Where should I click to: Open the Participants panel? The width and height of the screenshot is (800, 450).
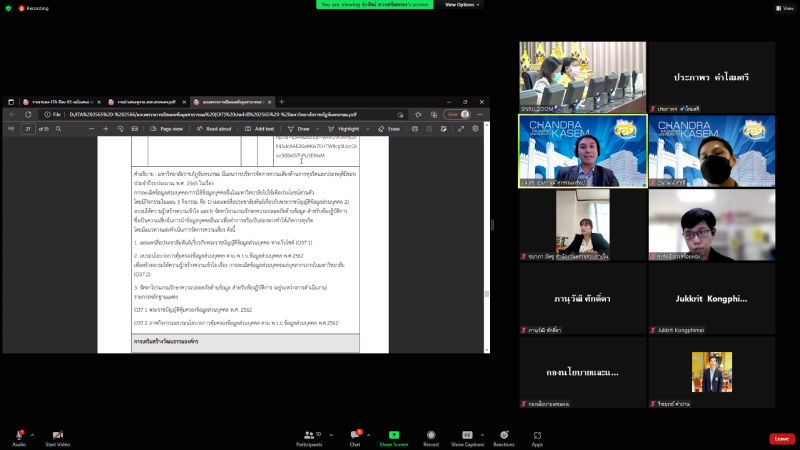coord(309,435)
